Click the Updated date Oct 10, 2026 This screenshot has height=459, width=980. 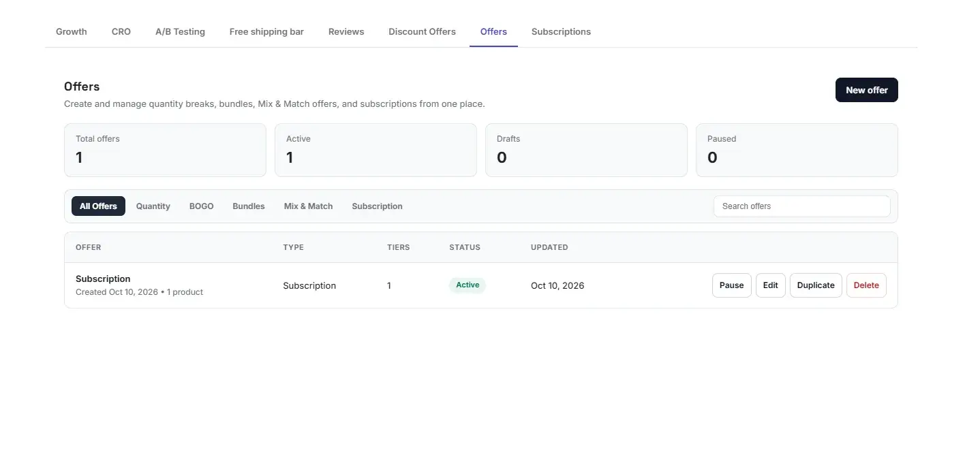(557, 285)
